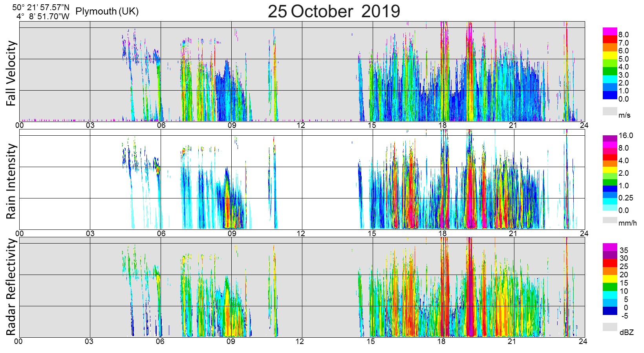Pick the red swatch in Rain Intensity legend
This screenshot has height=353, width=644.
click(610, 157)
